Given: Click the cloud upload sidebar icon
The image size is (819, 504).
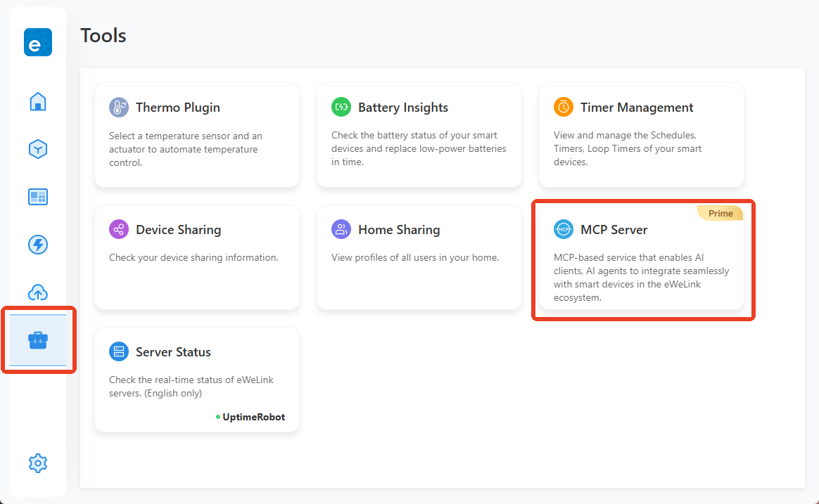Looking at the screenshot, I should click(38, 292).
